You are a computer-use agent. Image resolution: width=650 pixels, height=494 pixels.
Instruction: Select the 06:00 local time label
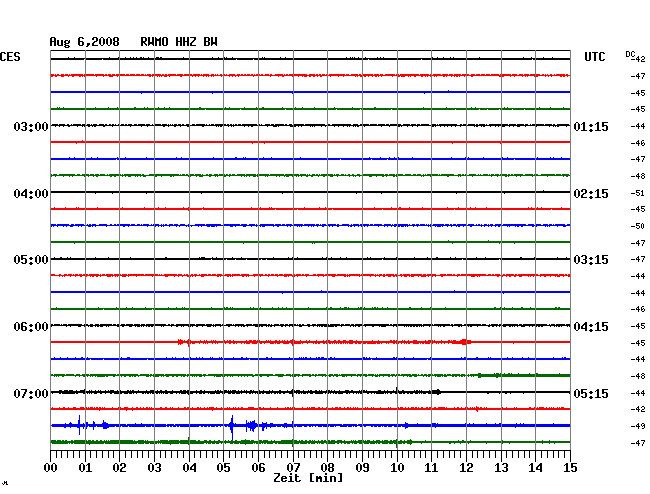click(x=31, y=327)
